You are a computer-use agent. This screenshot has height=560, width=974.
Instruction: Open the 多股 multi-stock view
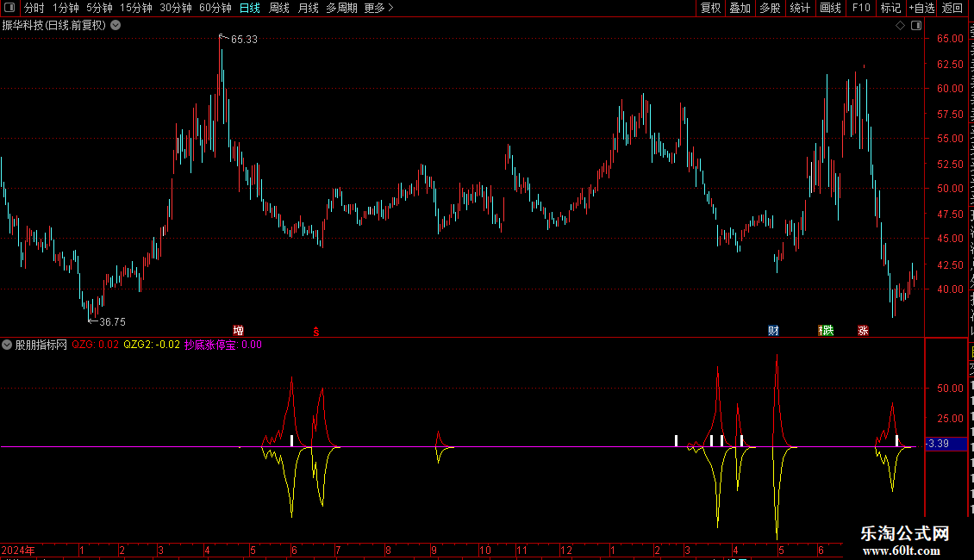pos(770,8)
